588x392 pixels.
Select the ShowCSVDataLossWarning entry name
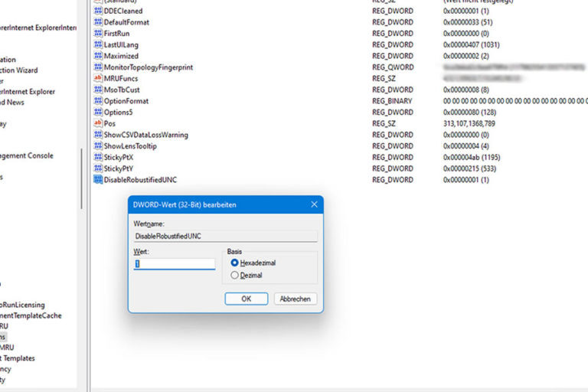(x=146, y=135)
